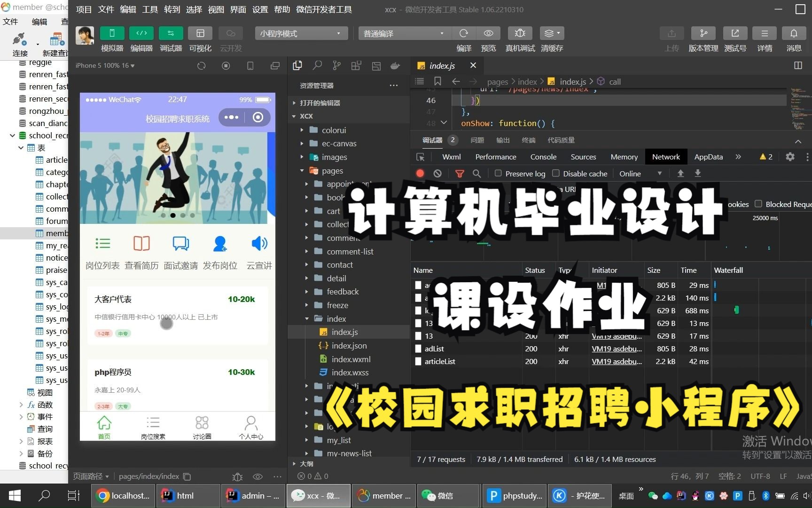
Task: Open the clear cache layers icon
Action: [552, 33]
